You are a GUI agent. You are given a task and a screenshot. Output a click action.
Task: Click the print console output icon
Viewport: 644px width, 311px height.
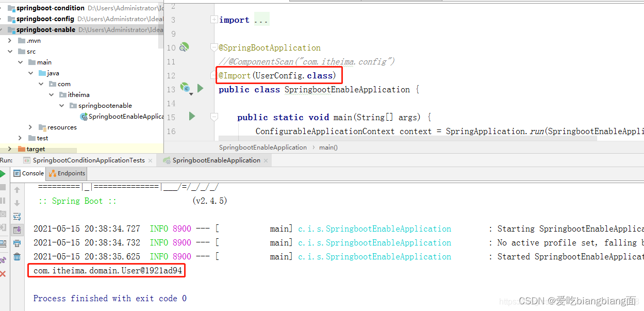point(17,243)
